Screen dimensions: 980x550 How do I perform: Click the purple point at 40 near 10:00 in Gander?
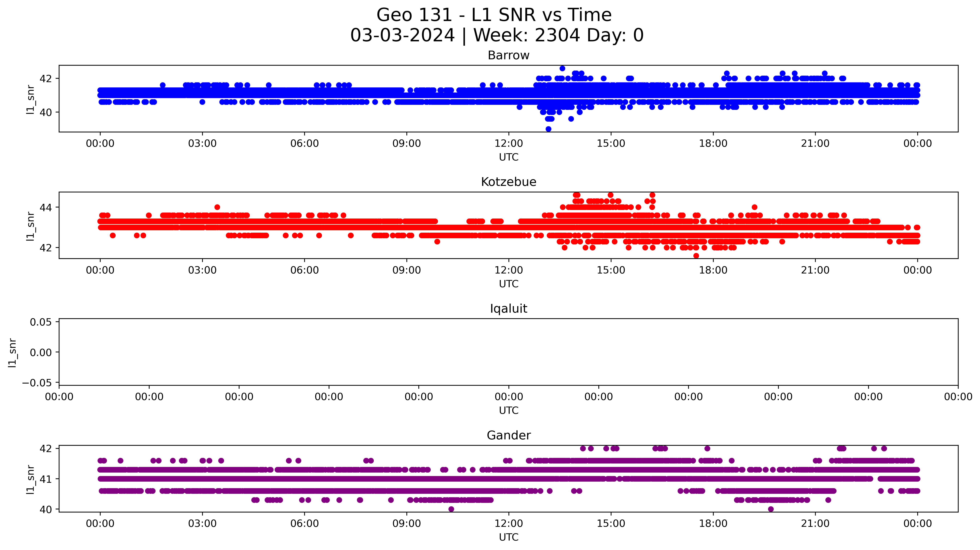(x=451, y=509)
